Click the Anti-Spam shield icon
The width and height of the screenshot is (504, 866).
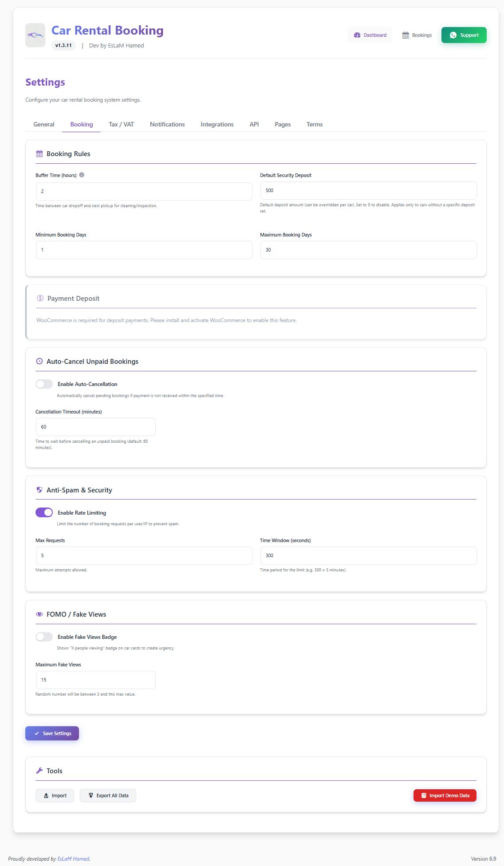point(39,490)
